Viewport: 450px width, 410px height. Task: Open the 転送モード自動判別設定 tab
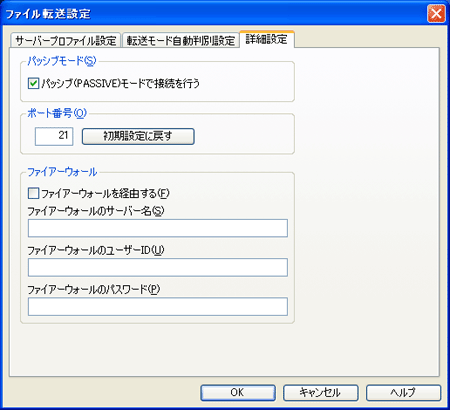pyautogui.click(x=181, y=41)
